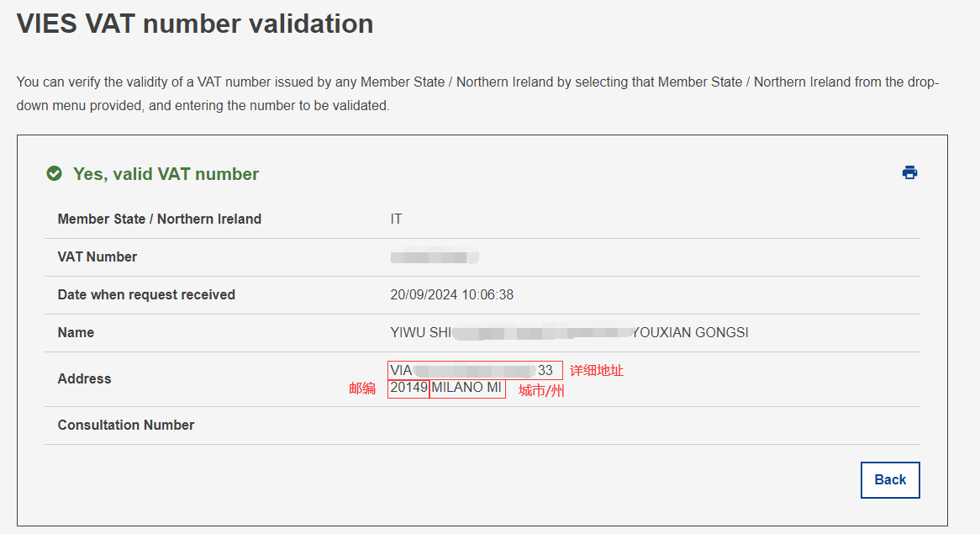Click the postal code 20149
980x534 pixels.
(x=408, y=388)
